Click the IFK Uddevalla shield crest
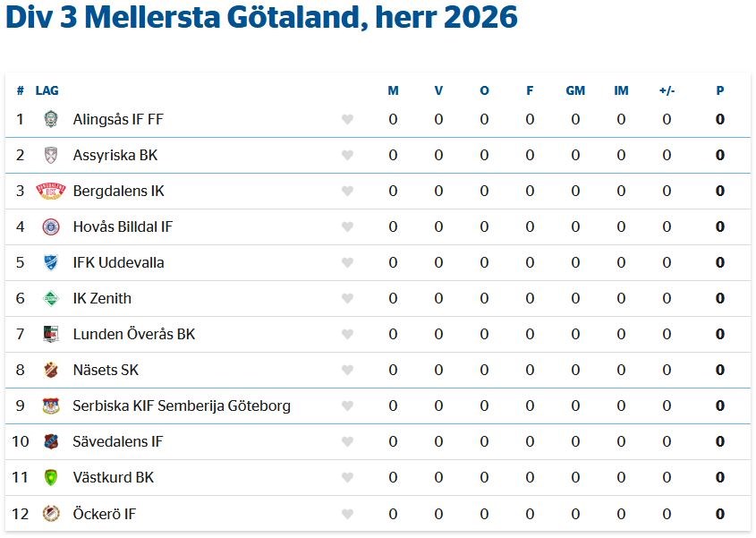Image resolution: width=756 pixels, height=538 pixels. tap(51, 262)
